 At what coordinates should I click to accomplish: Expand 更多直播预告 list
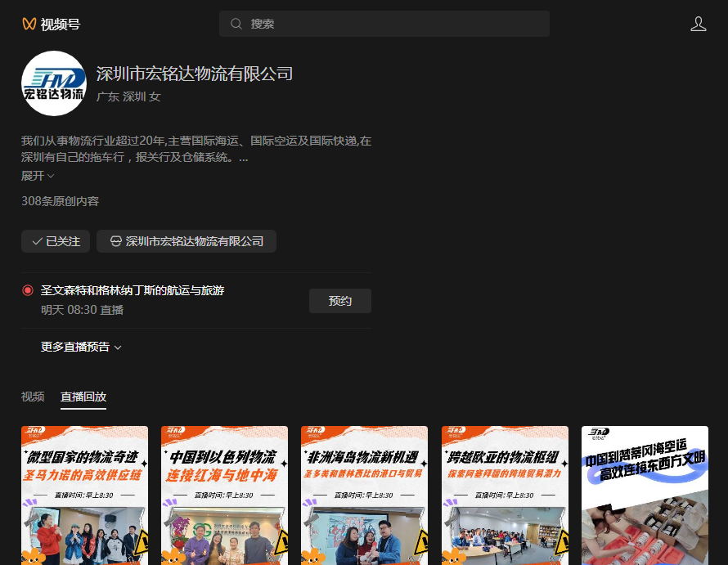coord(81,347)
